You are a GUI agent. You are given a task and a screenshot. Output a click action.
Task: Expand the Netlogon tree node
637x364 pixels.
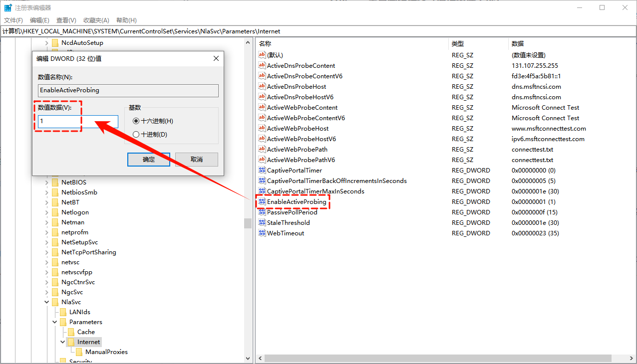[47, 212]
